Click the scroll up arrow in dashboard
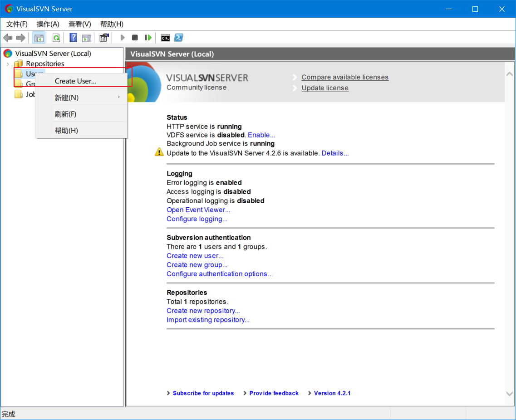The height and width of the screenshot is (420, 516). pyautogui.click(x=509, y=74)
